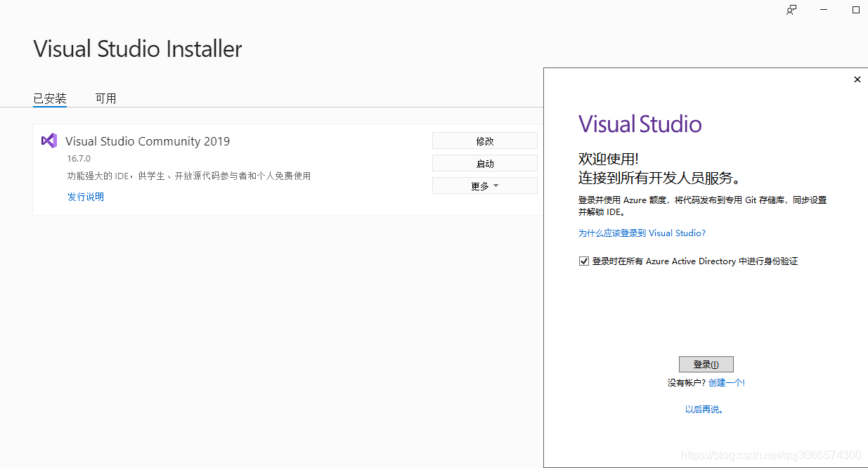
Task: Click the Visual Studio Installer heading
Action: click(x=138, y=48)
